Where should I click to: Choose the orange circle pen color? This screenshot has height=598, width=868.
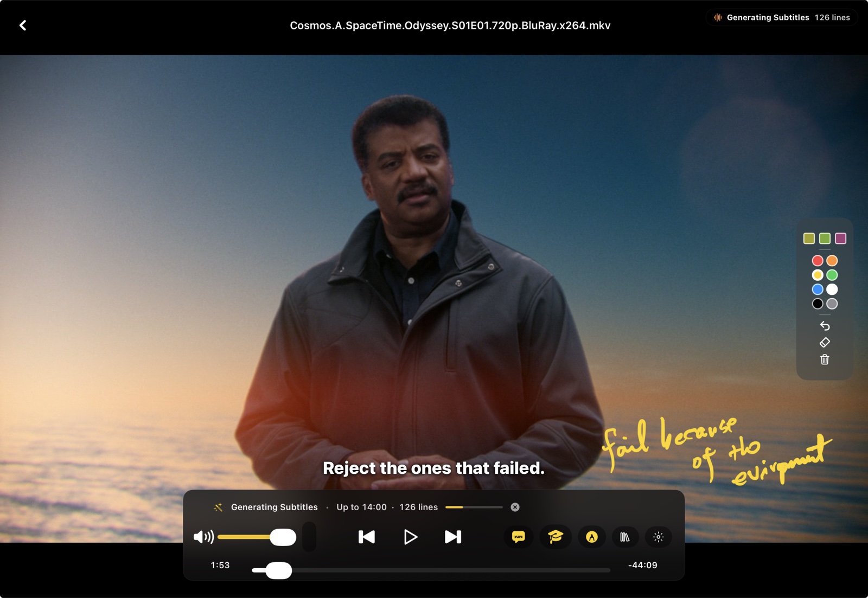point(832,261)
